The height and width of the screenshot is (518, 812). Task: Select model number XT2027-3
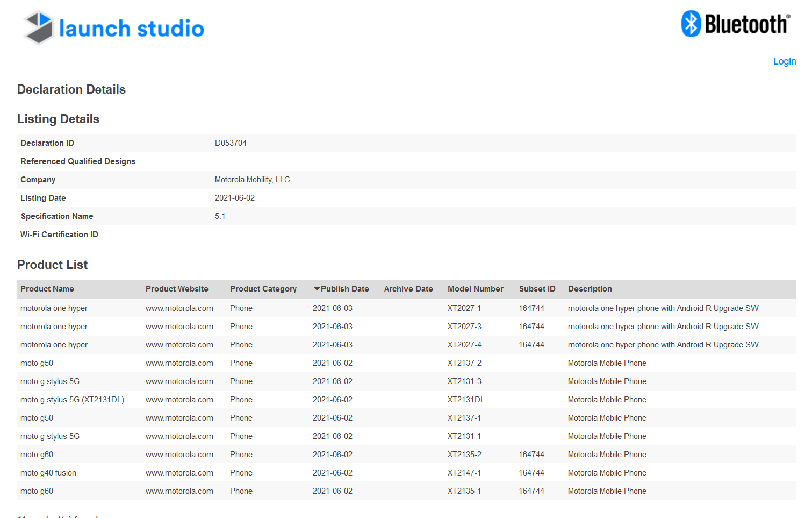tap(464, 327)
